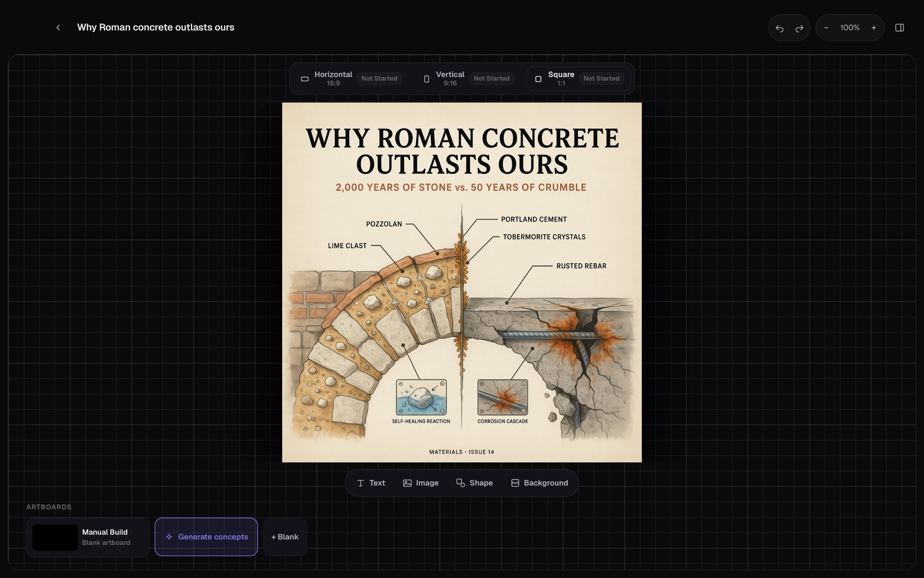This screenshot has width=924, height=578.
Task: Add an Image element
Action: click(421, 483)
